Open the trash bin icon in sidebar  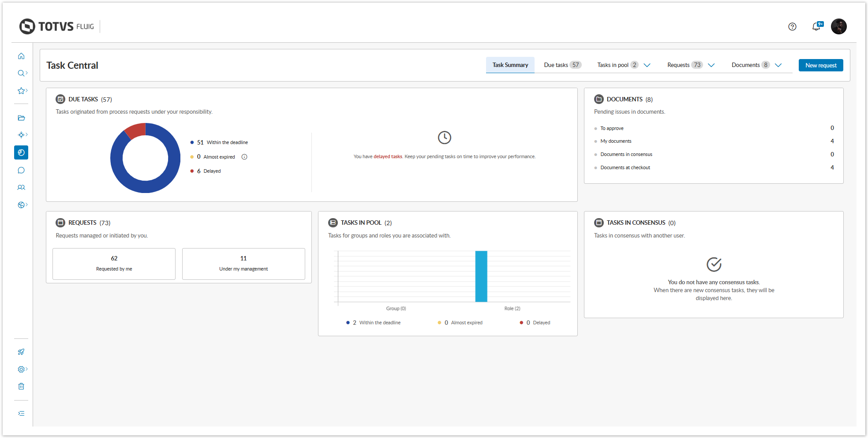coord(21,386)
